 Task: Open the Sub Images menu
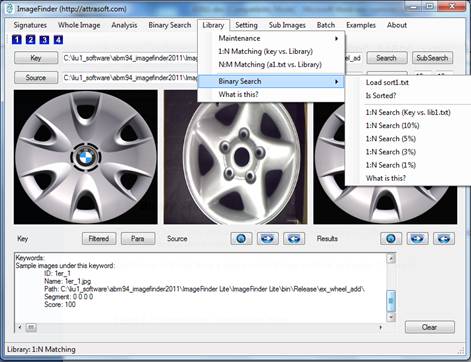tap(287, 25)
